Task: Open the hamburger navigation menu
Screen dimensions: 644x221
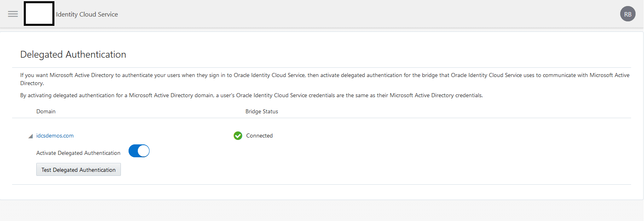Action: (13, 14)
